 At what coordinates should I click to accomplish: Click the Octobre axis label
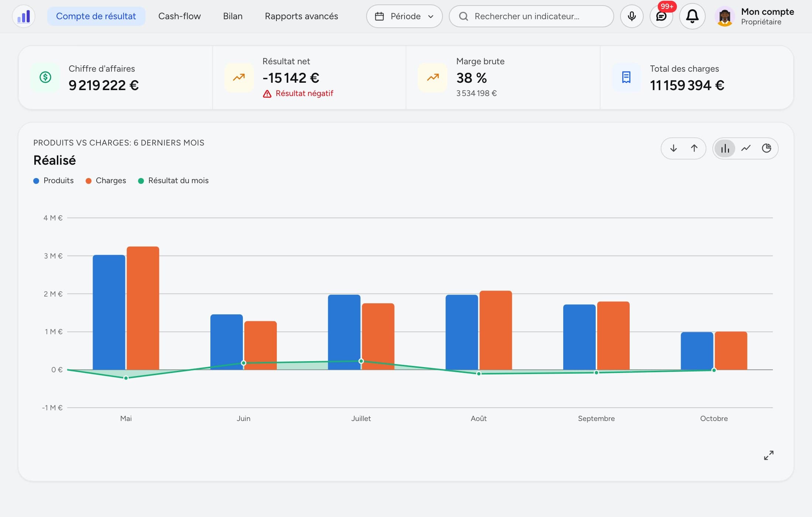714,418
